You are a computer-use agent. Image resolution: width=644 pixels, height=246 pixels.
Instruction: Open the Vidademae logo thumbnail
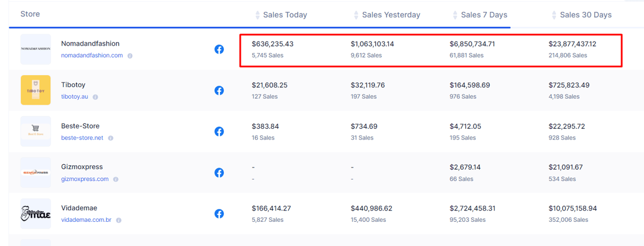point(35,213)
